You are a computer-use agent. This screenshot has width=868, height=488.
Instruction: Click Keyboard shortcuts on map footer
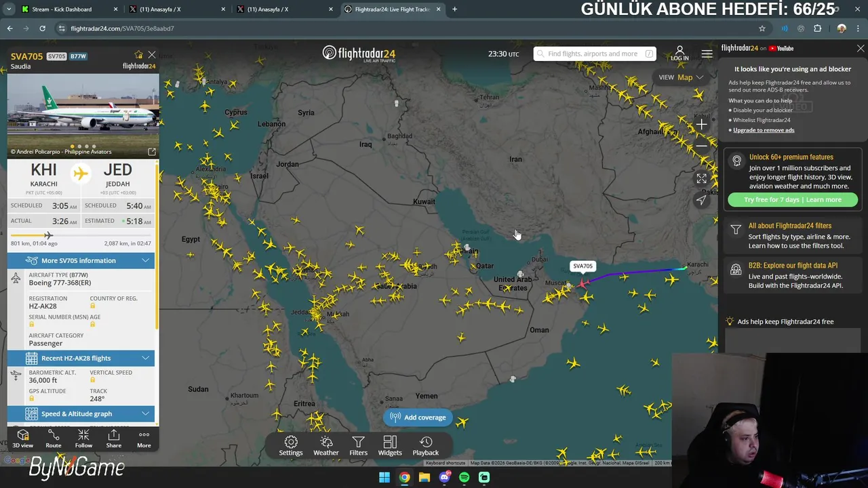coord(446,463)
